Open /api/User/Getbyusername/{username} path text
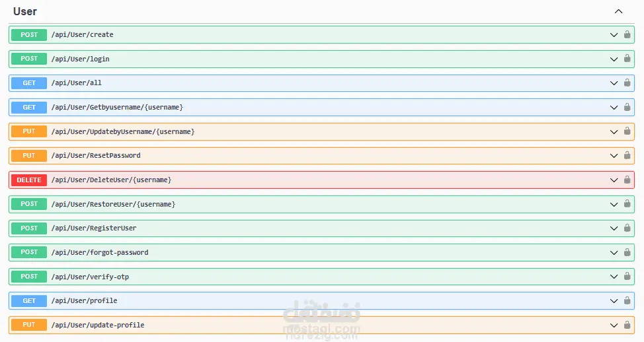 (x=117, y=108)
